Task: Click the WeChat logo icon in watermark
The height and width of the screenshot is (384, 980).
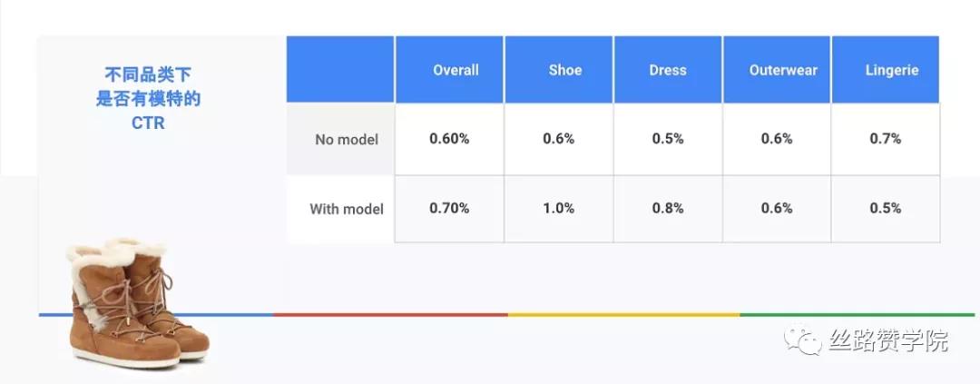Action: click(804, 342)
